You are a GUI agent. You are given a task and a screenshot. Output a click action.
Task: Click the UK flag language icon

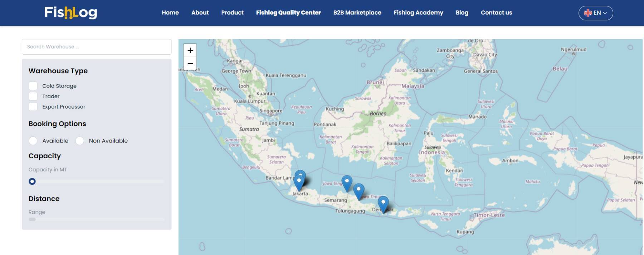pyautogui.click(x=587, y=13)
